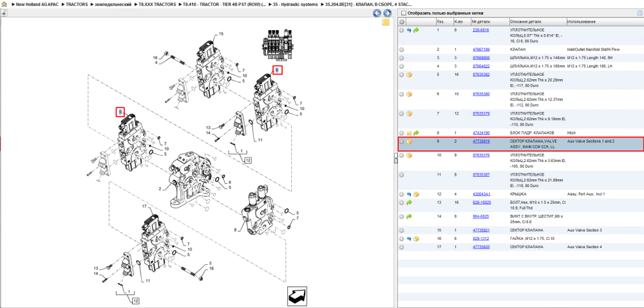Sort by '№ детали' column header
This screenshot has height=308, width=644.
[489, 22]
